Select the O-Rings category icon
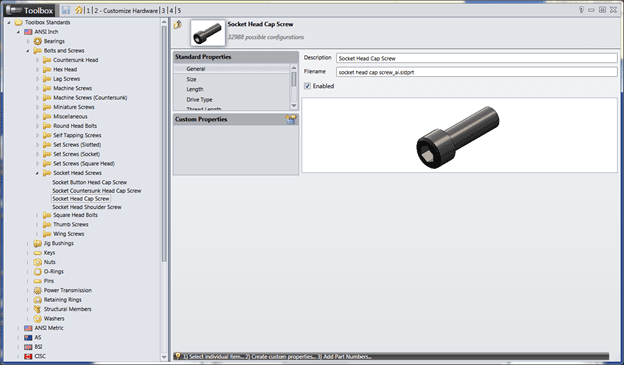The height and width of the screenshot is (365, 624). pyautogui.click(x=38, y=271)
